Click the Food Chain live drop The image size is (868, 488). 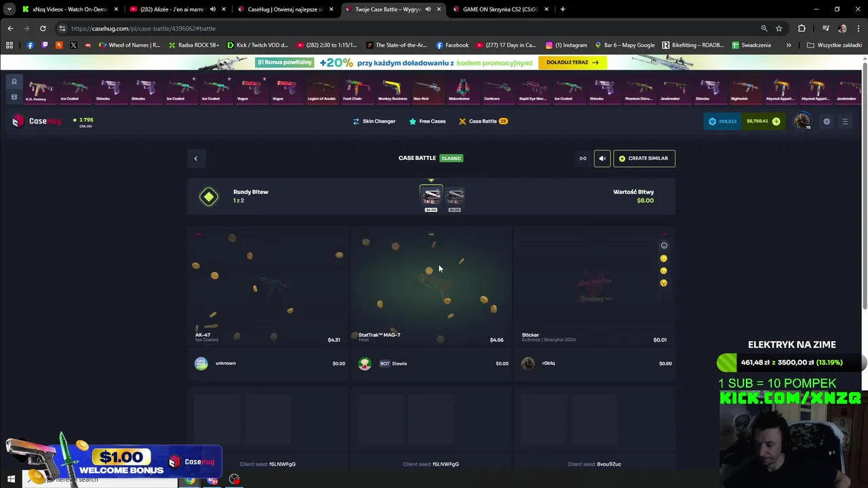coord(357,90)
